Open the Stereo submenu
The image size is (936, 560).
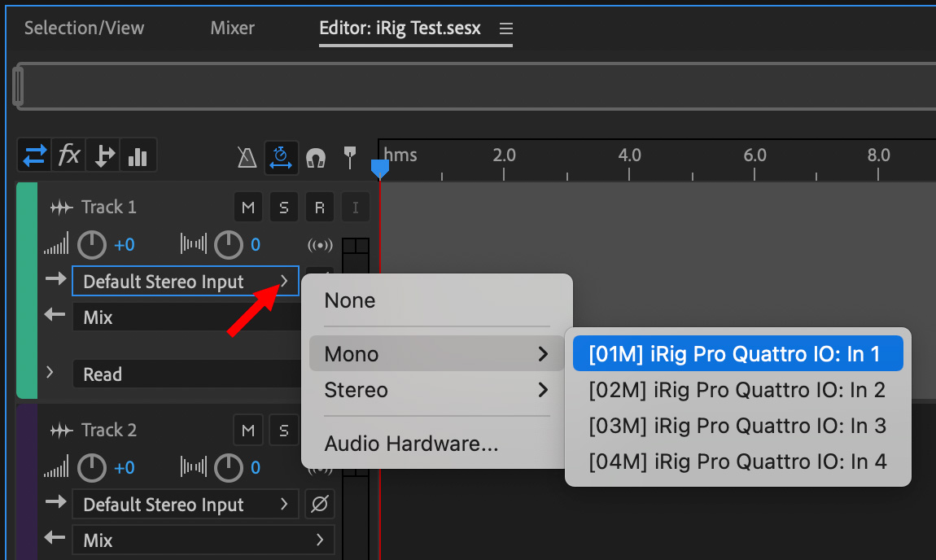(436, 390)
